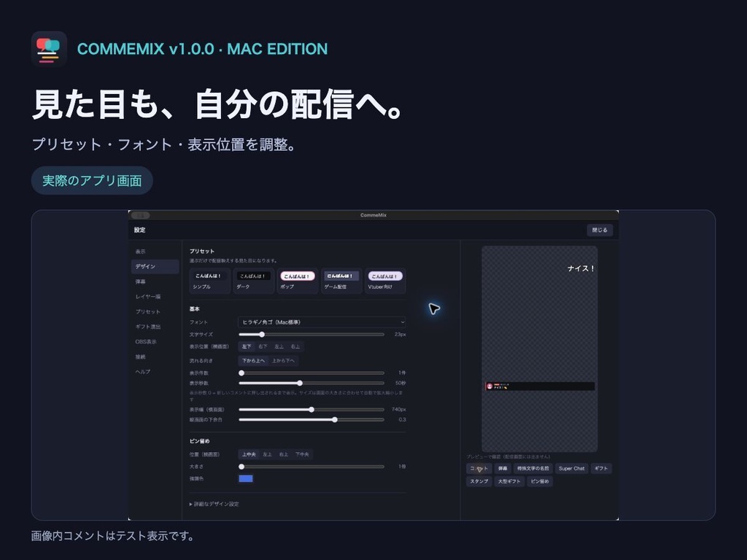747x560 pixels.
Task: Adjust the 表示幅（横画面） slider
Action: click(x=311, y=410)
